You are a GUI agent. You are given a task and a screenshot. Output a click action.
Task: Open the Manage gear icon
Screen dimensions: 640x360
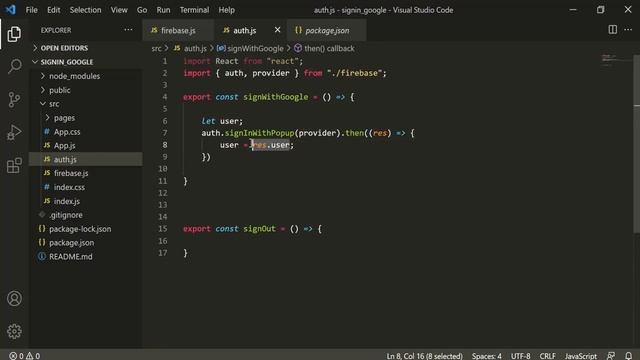[x=14, y=331]
